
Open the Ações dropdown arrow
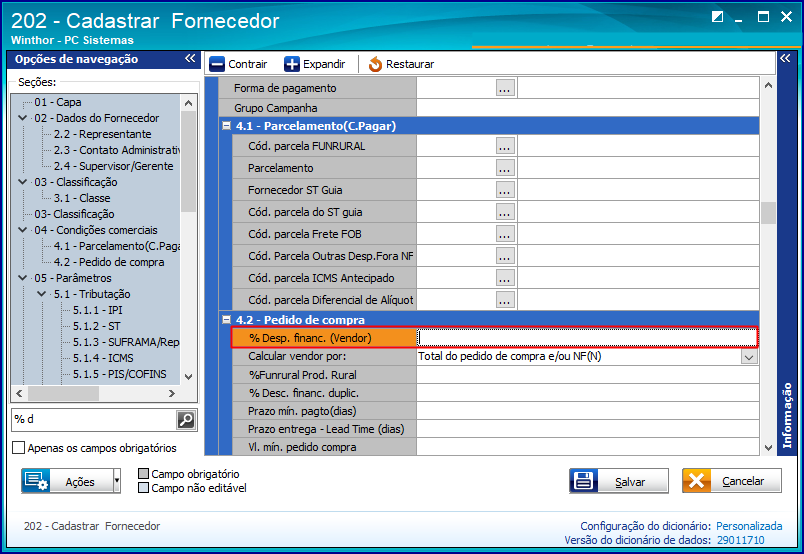117,481
